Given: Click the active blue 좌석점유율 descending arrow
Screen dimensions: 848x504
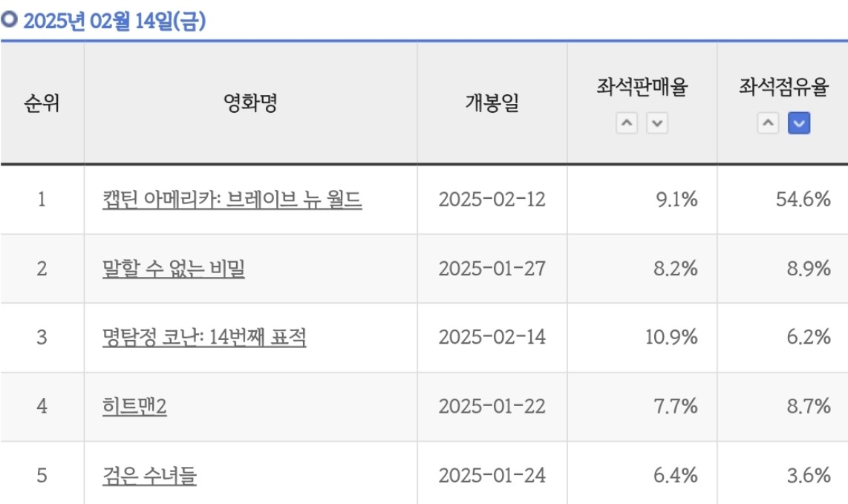Looking at the screenshot, I should click(798, 123).
